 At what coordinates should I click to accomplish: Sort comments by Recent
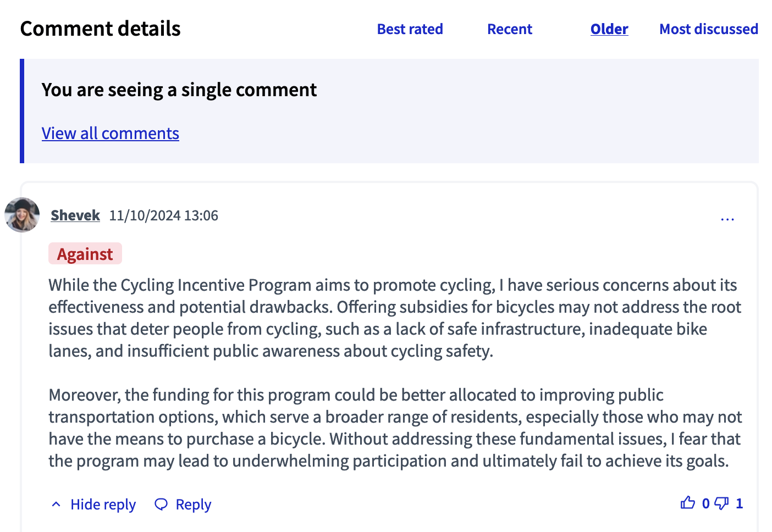click(510, 29)
